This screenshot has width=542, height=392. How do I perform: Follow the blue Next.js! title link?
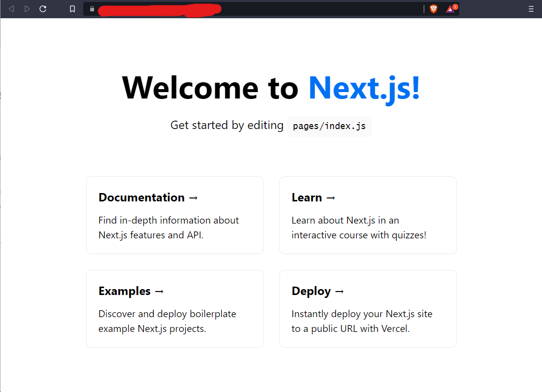[364, 89]
